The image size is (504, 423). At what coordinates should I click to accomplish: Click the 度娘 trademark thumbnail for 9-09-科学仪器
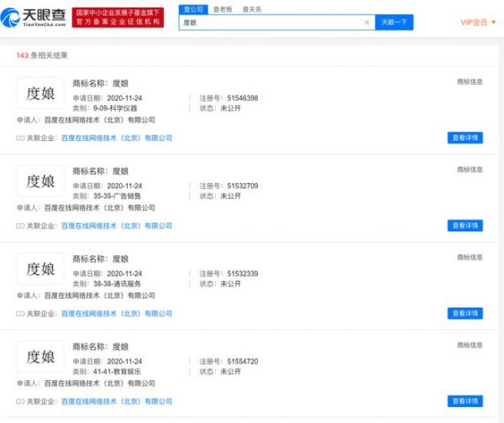[x=40, y=93]
